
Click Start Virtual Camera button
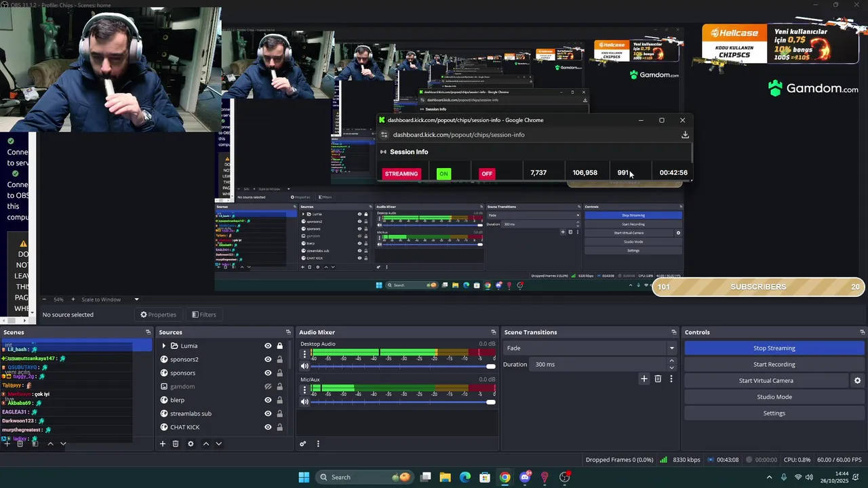point(766,381)
